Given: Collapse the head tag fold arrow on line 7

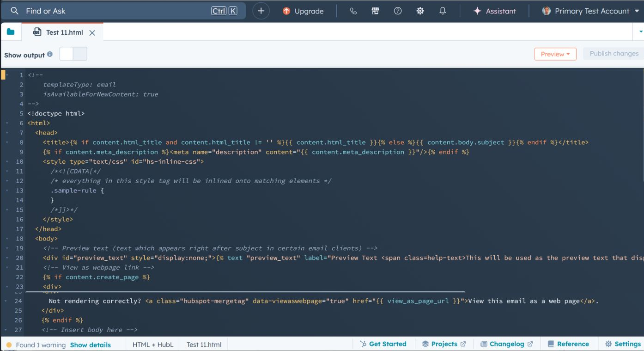Looking at the screenshot, I should [7, 133].
